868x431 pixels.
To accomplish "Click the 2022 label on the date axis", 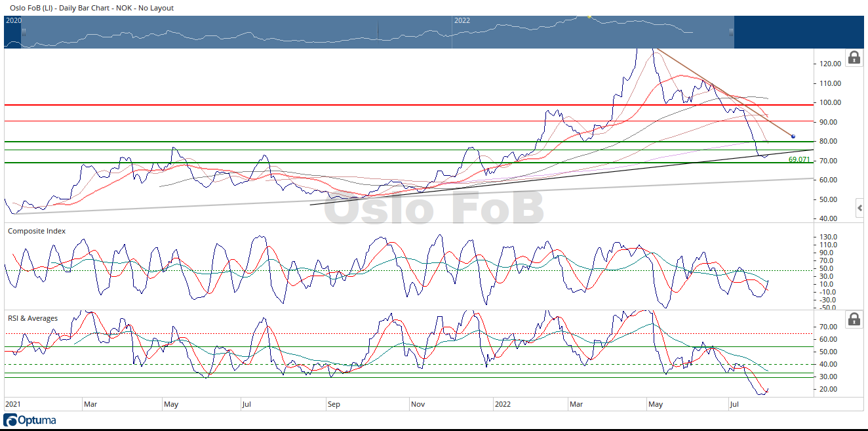I will pyautogui.click(x=503, y=405).
